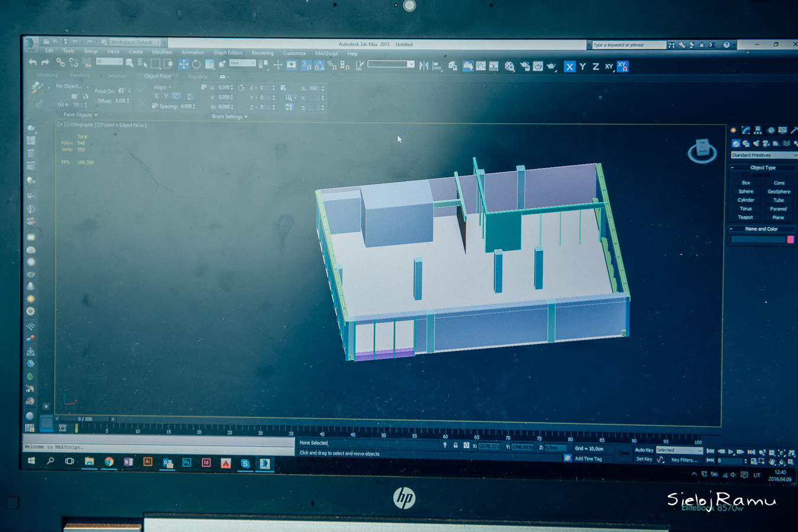The width and height of the screenshot is (798, 532).
Task: Open the selection filter All dropdown
Action: (109, 61)
